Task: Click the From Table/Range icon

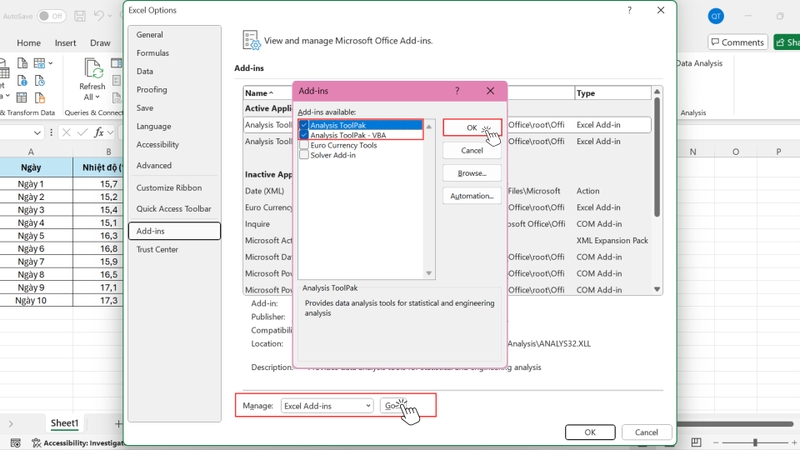Action: pyautogui.click(x=22, y=97)
